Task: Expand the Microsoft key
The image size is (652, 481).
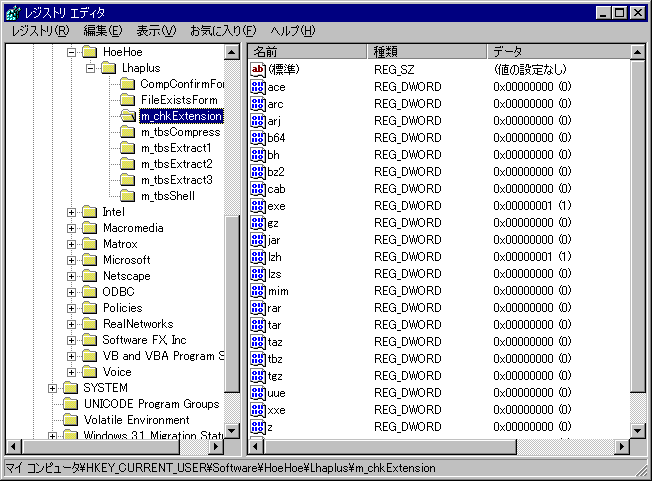Action: [x=71, y=260]
